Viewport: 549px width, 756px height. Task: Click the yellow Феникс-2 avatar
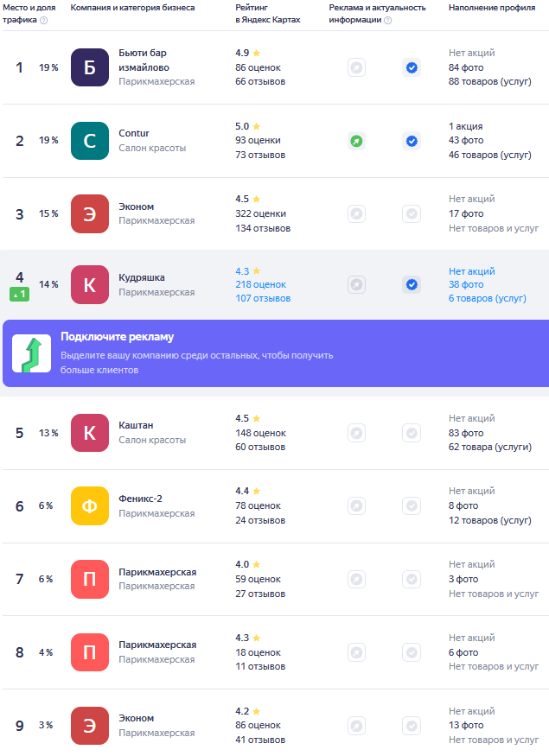[90, 505]
